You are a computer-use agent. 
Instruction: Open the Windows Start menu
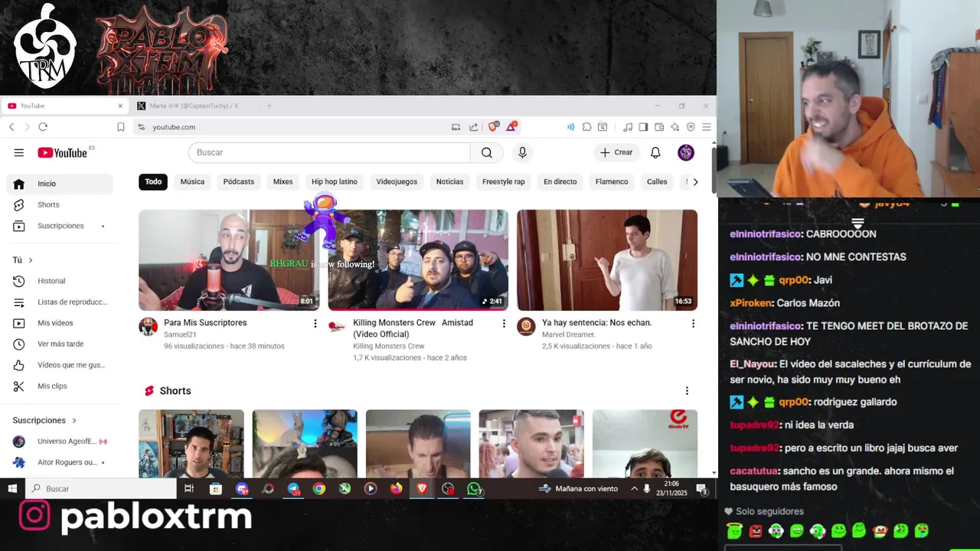pyautogui.click(x=12, y=488)
